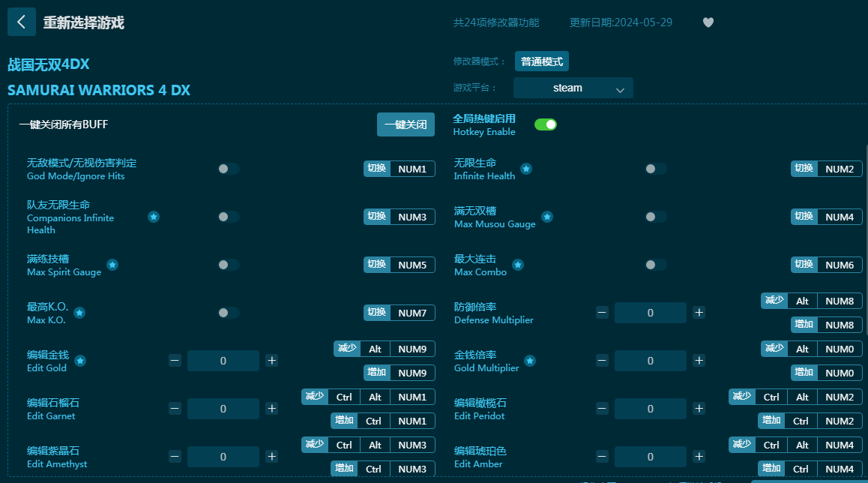This screenshot has width=868, height=483.
Task: Click the 一键关闭所有BUFF label
Action: click(x=64, y=124)
